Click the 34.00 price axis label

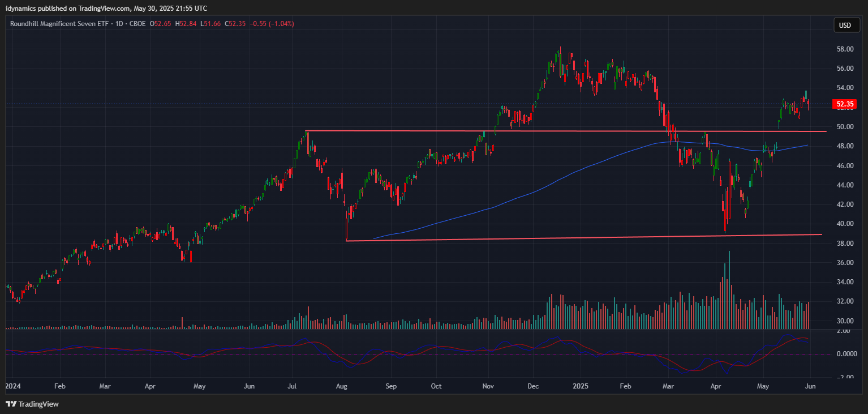click(845, 282)
